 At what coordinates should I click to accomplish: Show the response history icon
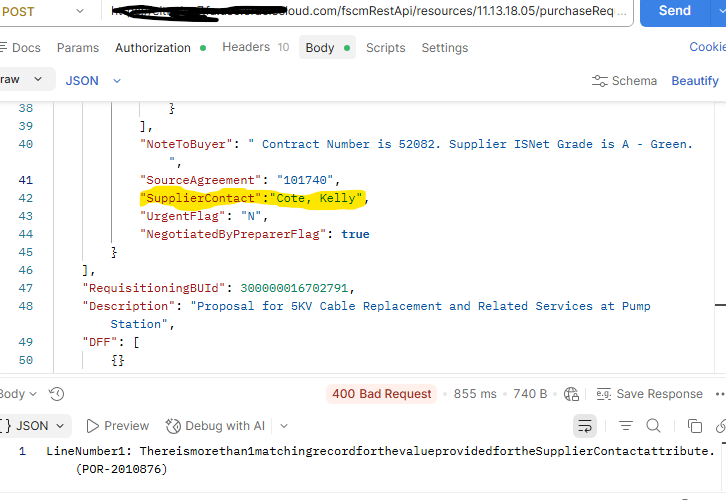click(56, 394)
